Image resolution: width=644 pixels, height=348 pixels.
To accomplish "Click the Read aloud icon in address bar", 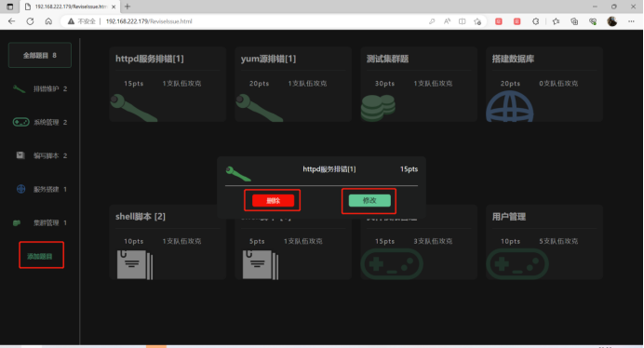I will pos(447,21).
